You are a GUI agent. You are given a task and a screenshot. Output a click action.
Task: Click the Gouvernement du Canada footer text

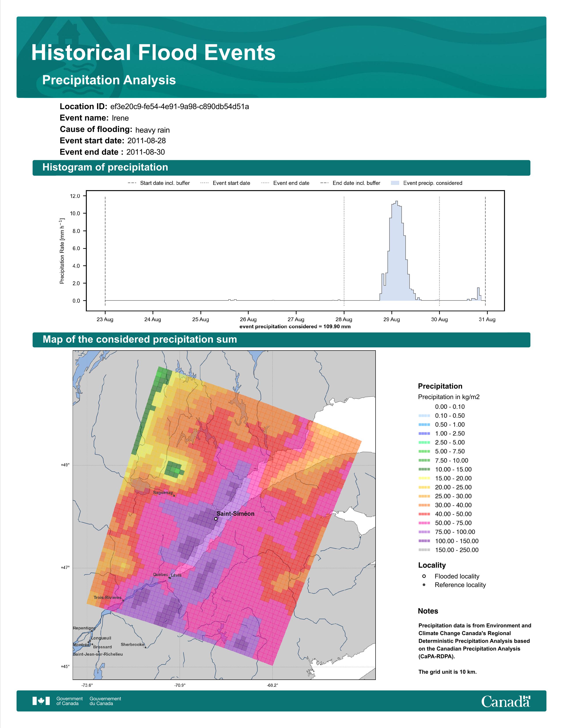(105, 701)
